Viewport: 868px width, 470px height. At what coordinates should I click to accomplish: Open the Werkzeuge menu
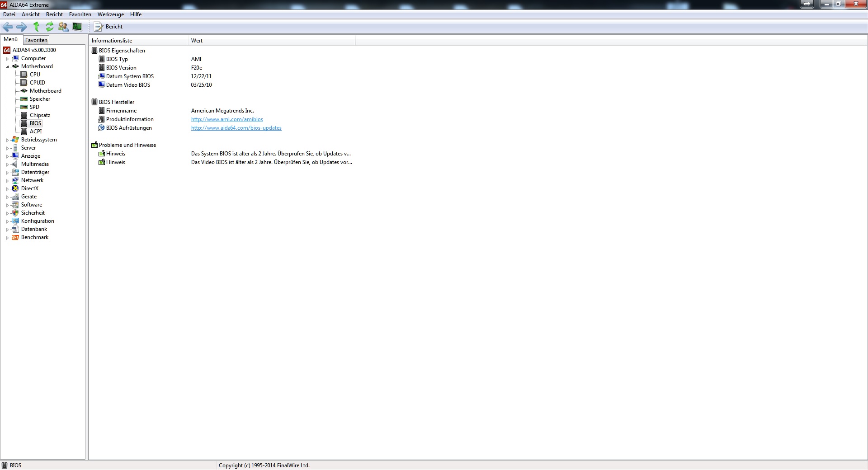pyautogui.click(x=111, y=14)
